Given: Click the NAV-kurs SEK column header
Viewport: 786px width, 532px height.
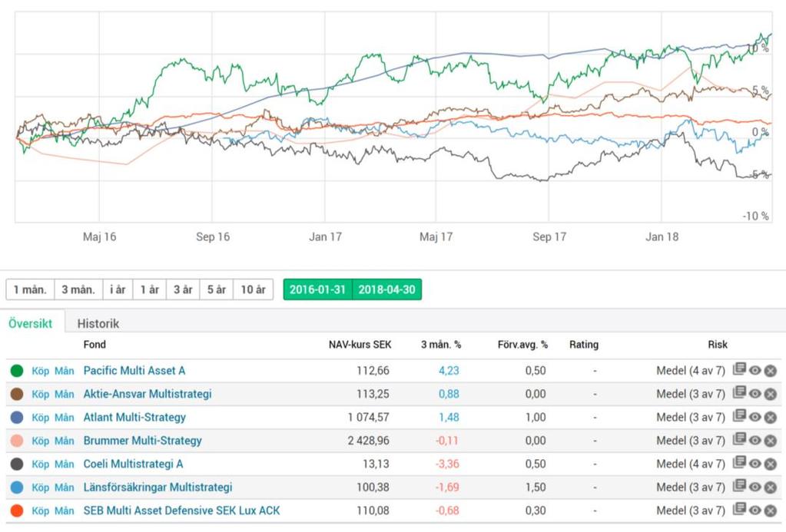Looking at the screenshot, I should pos(360,345).
